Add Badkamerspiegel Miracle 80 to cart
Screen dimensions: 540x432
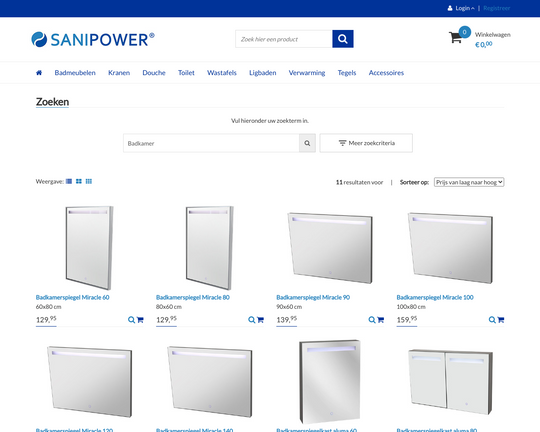[260, 320]
